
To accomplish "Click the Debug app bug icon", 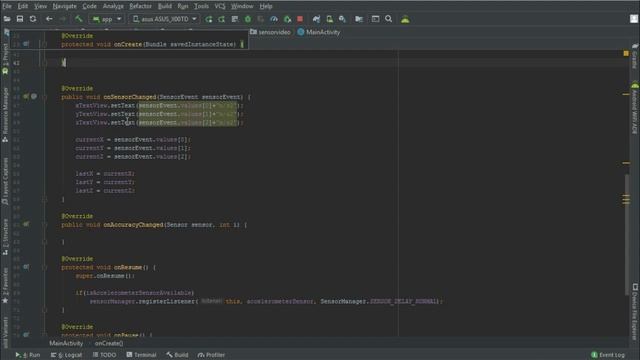I will (x=248, y=19).
